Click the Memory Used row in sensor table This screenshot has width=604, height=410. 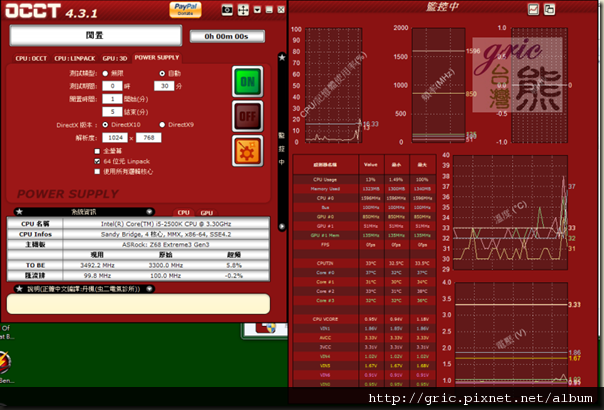coord(364,189)
